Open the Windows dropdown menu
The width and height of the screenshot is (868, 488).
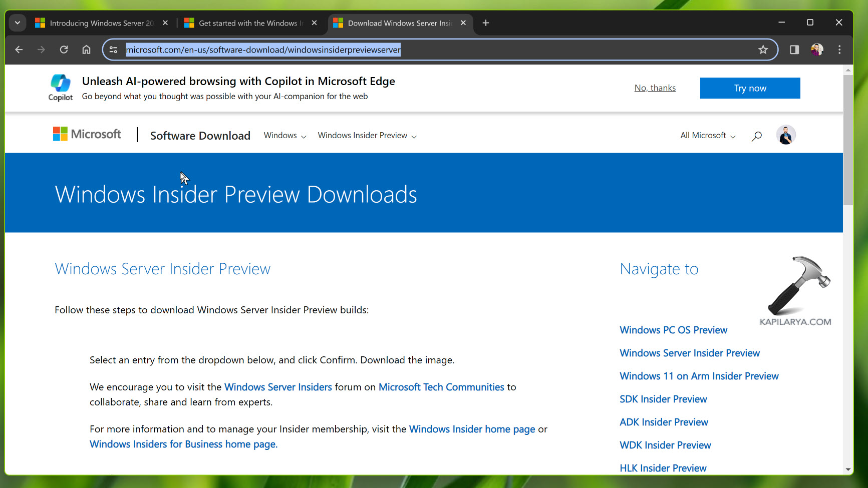(x=284, y=135)
